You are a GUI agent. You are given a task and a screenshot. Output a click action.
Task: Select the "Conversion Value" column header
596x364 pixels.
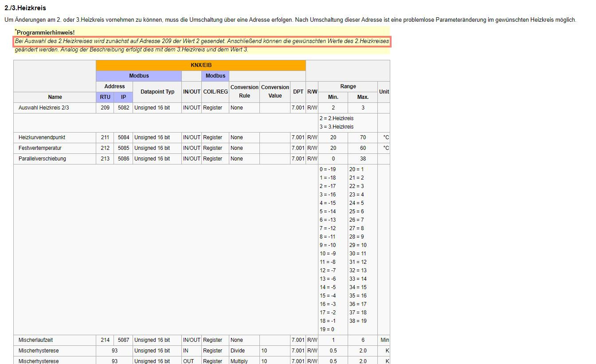pyautogui.click(x=275, y=92)
